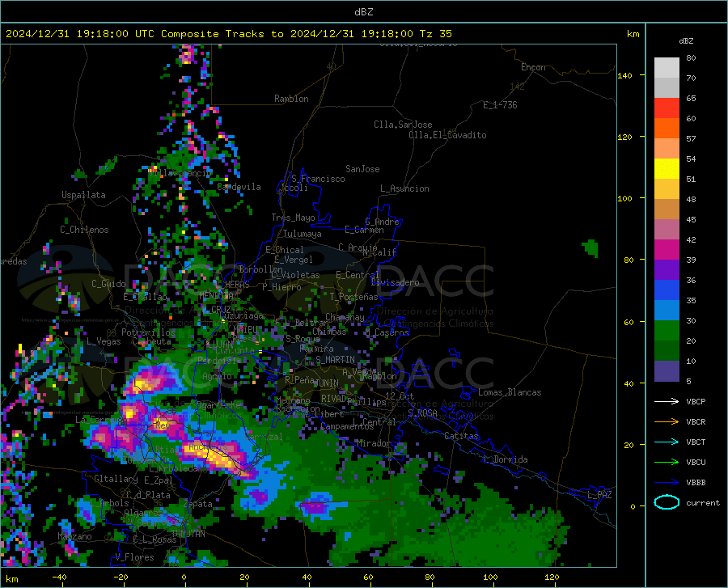Screen dimensions: 728x588
Task: Click the -40 km mark on horizontal axis
Action: tap(59, 577)
